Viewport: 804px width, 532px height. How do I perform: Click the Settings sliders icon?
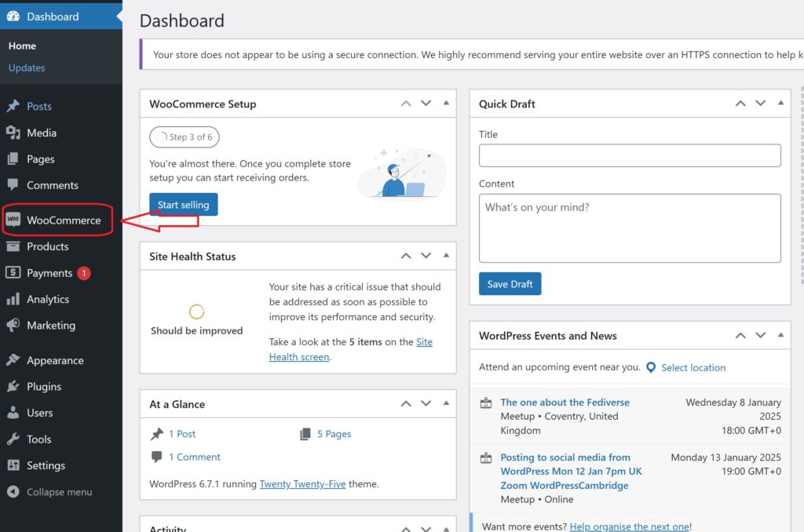coord(13,465)
